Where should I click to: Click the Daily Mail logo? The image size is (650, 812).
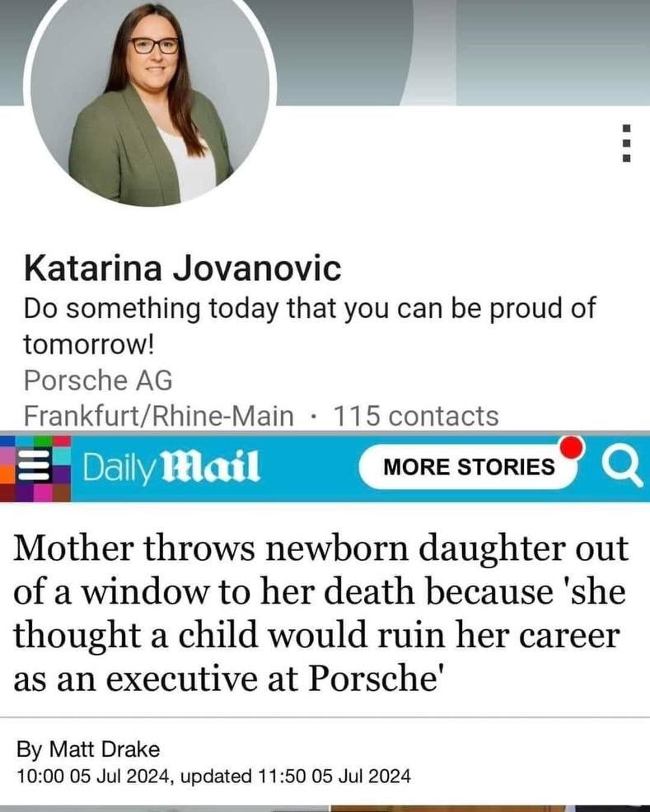point(171,467)
